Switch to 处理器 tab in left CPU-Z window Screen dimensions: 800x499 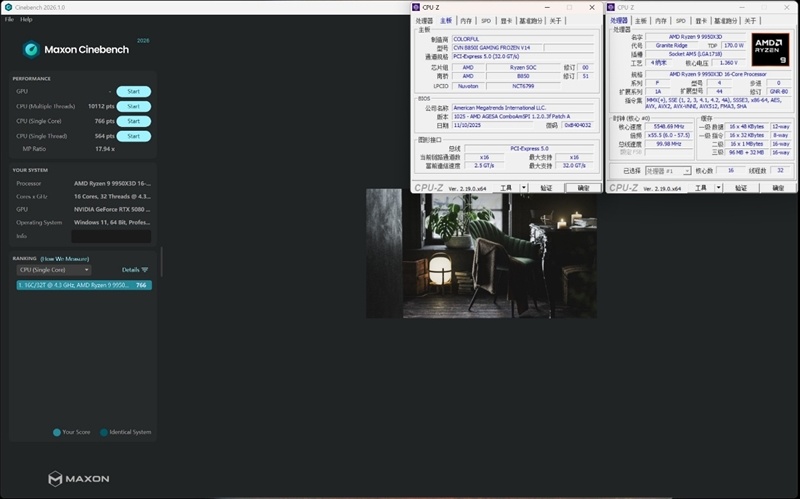point(424,21)
